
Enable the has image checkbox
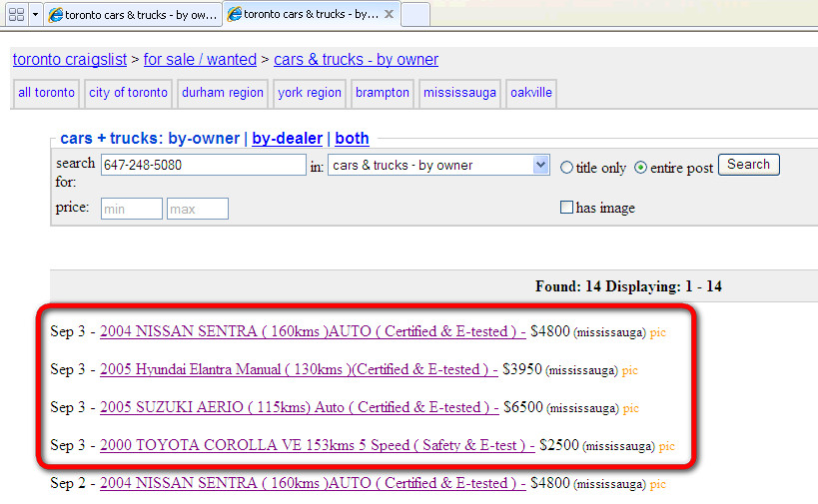pyautogui.click(x=566, y=208)
